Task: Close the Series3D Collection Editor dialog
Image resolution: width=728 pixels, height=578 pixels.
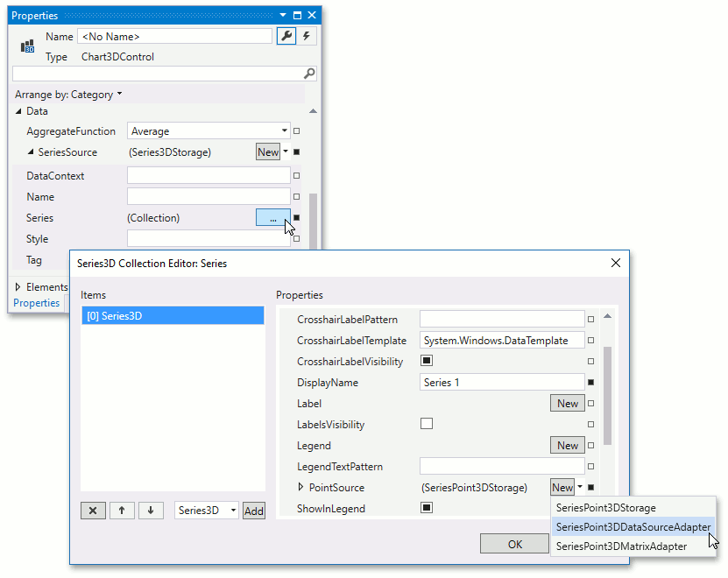Action: point(616,263)
